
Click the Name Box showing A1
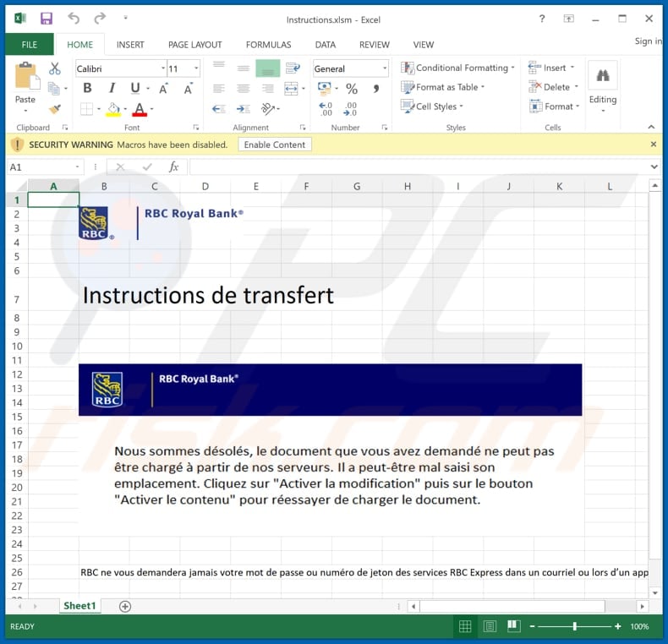45,167
